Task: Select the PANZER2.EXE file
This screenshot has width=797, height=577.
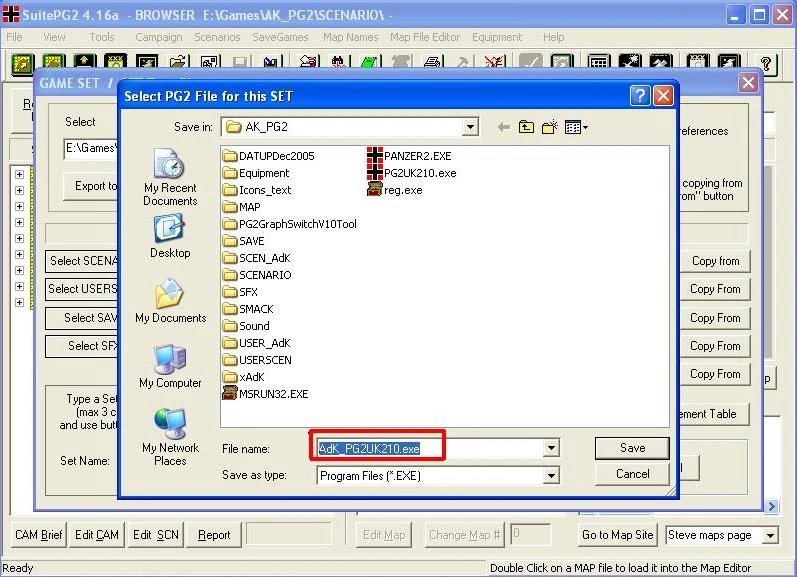Action: click(x=409, y=156)
